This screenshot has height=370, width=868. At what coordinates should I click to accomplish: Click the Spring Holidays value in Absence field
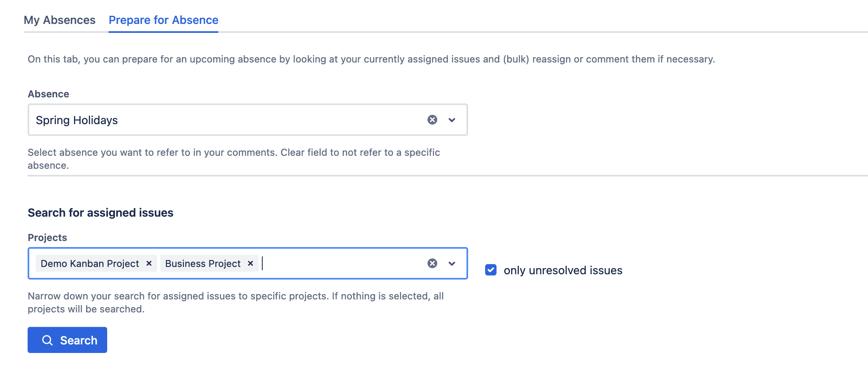click(x=77, y=120)
